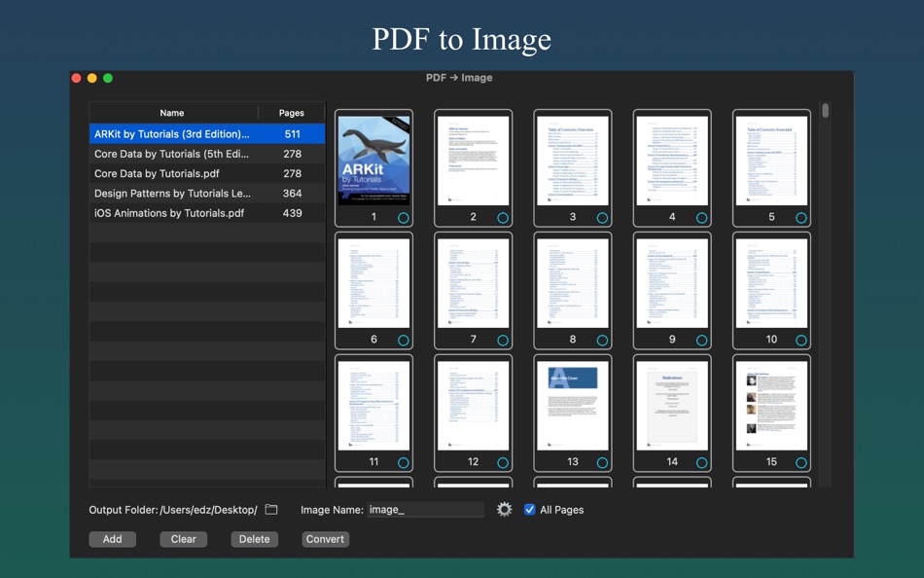The height and width of the screenshot is (578, 924).
Task: Click the output path /Users/edz/Desktop/ text
Action: click(208, 510)
